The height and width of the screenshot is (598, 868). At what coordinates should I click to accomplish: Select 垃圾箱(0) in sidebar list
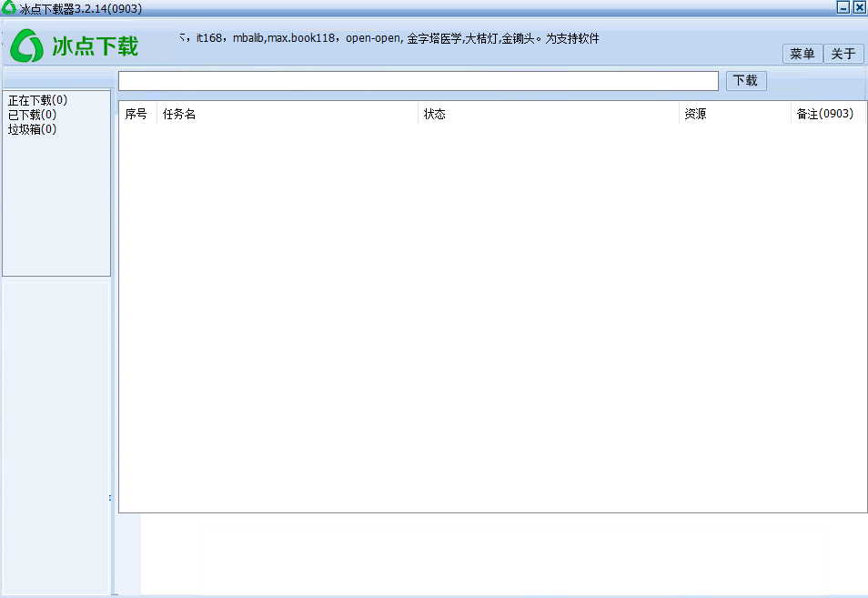32,129
